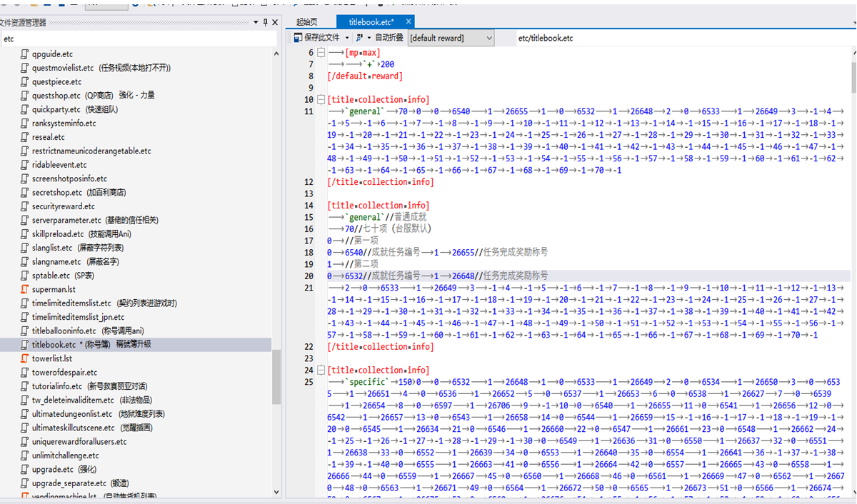The width and height of the screenshot is (857, 504).
Task: Click the file icon beside unlimitchallenge.etc
Action: click(24, 455)
